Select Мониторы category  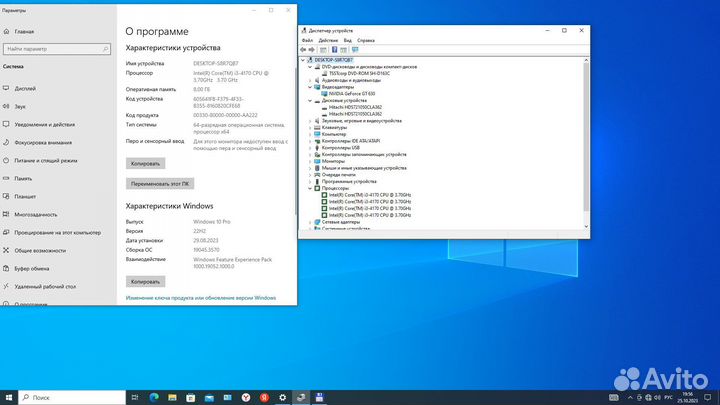click(333, 161)
